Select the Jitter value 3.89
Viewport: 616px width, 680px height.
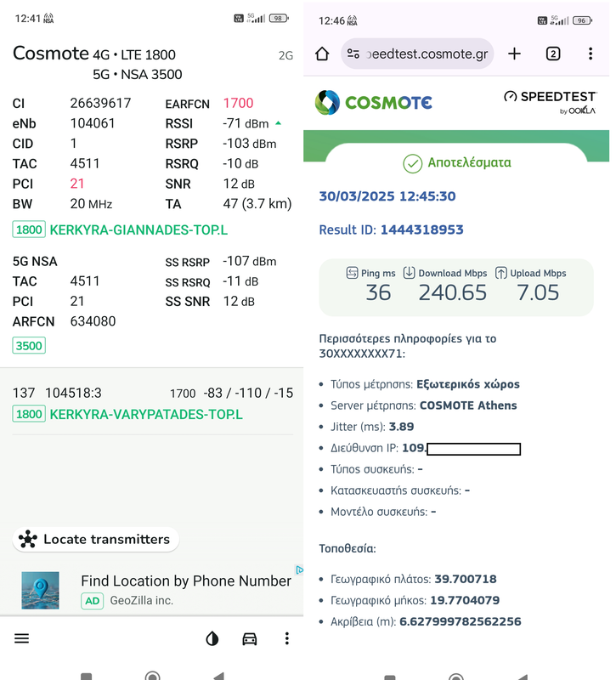click(x=401, y=427)
